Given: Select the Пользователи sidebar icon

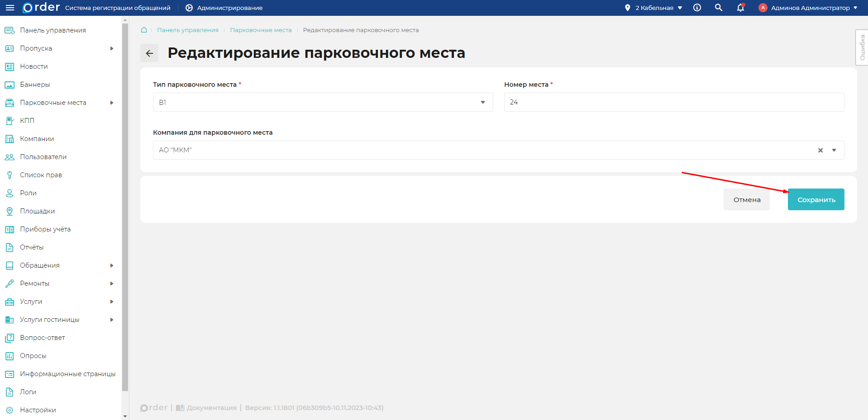Looking at the screenshot, I should (10, 156).
